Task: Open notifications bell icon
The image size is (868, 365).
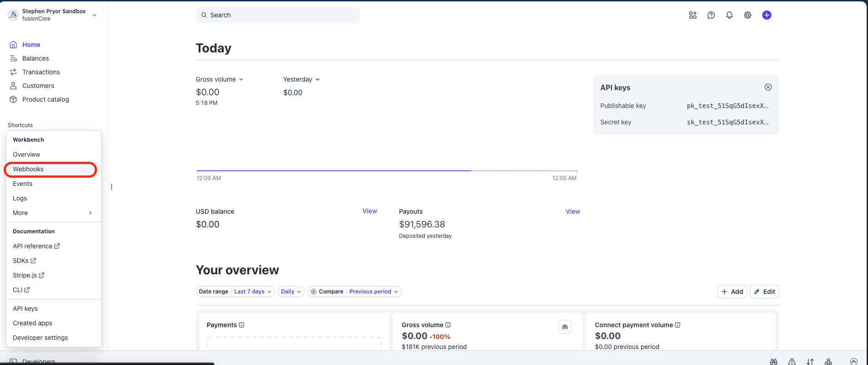Action: click(x=729, y=15)
